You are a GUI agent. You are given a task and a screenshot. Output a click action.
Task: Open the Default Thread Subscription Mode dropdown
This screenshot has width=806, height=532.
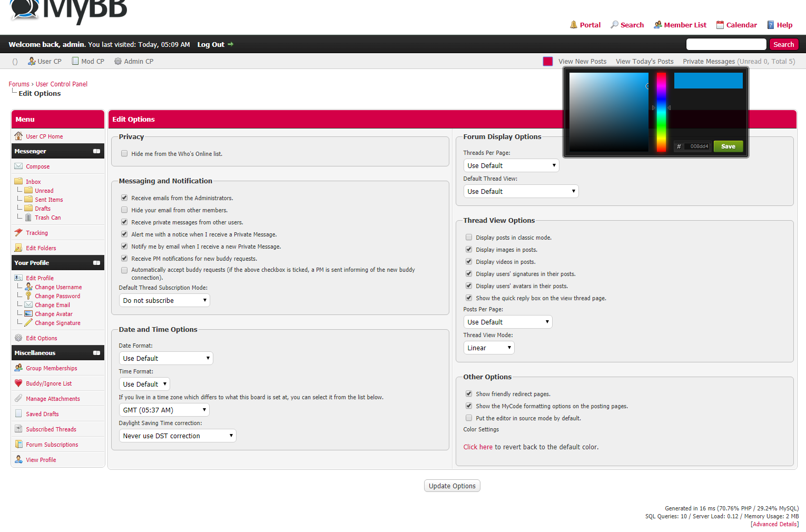point(164,301)
